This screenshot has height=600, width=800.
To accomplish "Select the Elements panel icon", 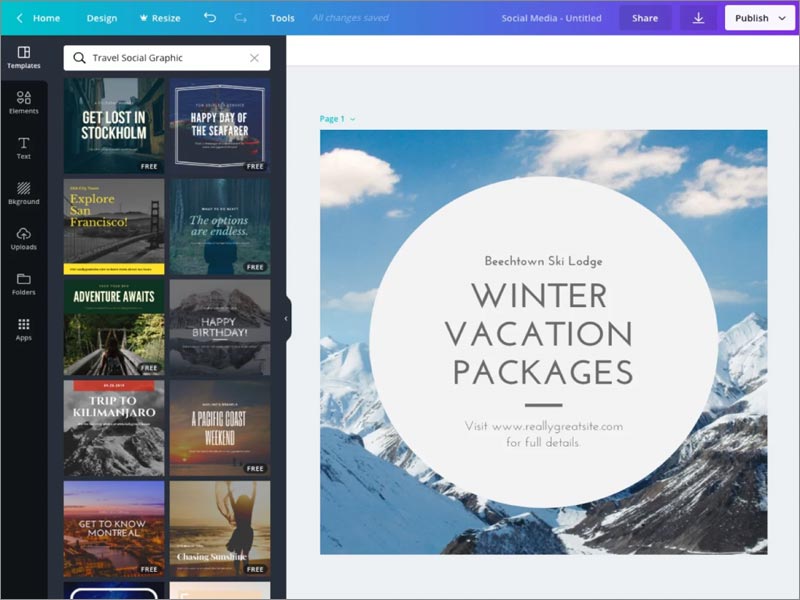I will 24,100.
